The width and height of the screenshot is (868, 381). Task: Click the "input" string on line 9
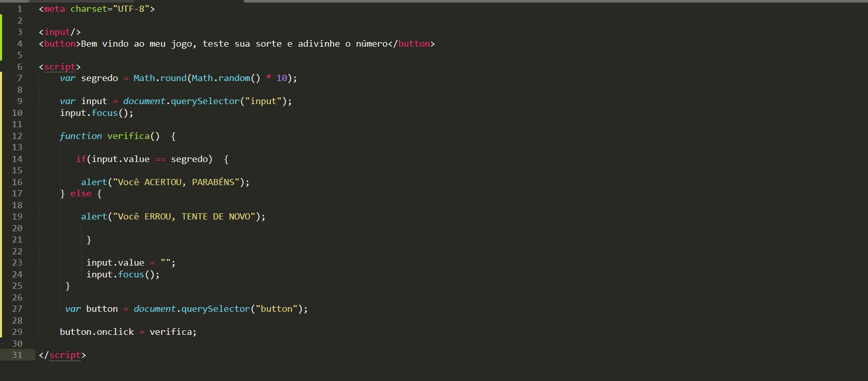click(263, 101)
